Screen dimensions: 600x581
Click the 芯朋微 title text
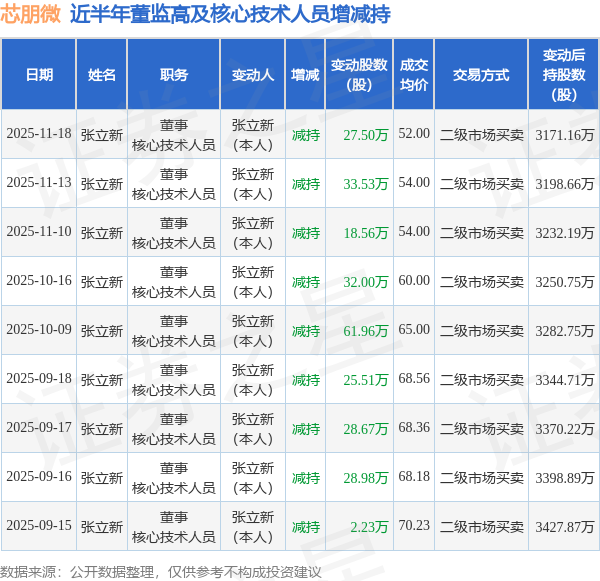pos(31,14)
